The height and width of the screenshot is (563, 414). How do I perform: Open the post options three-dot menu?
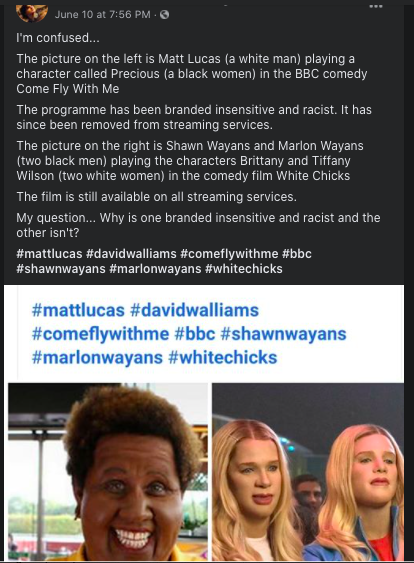click(x=375, y=6)
